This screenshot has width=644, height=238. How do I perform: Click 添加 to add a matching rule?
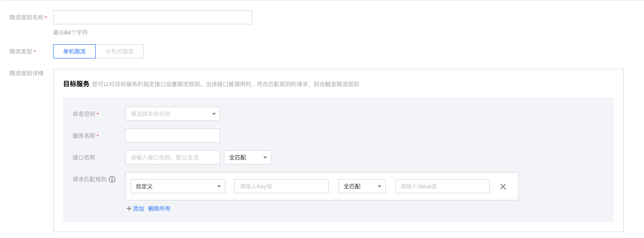(x=136, y=208)
